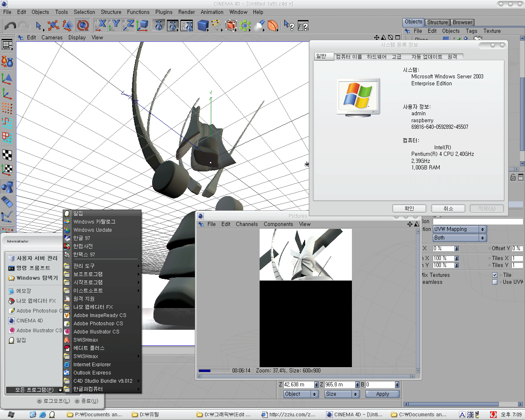
Task: Toggle Z axis lock
Action: pos(128,25)
